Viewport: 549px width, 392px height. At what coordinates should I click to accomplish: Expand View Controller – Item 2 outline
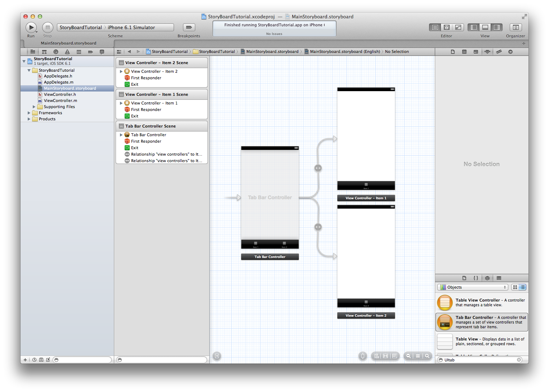(x=121, y=71)
